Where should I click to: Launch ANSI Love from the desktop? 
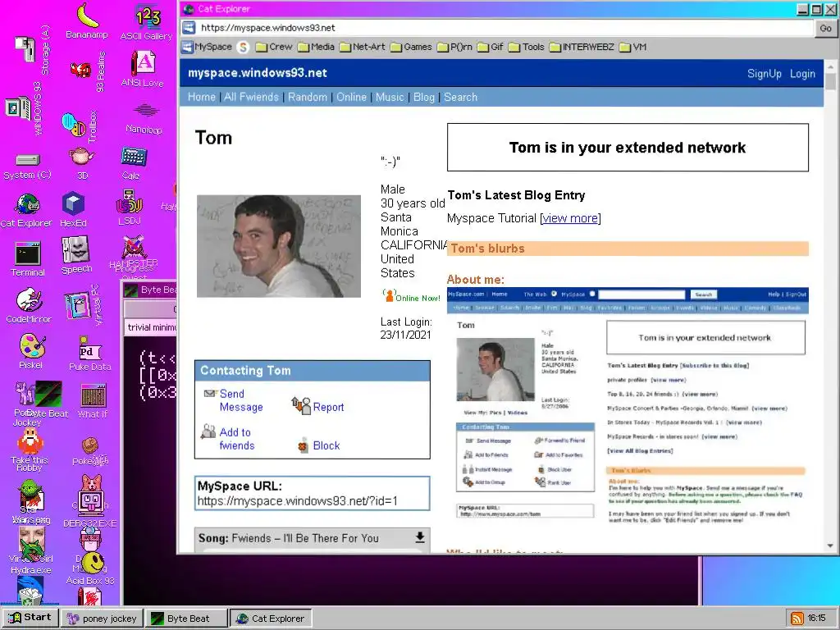pos(143,68)
